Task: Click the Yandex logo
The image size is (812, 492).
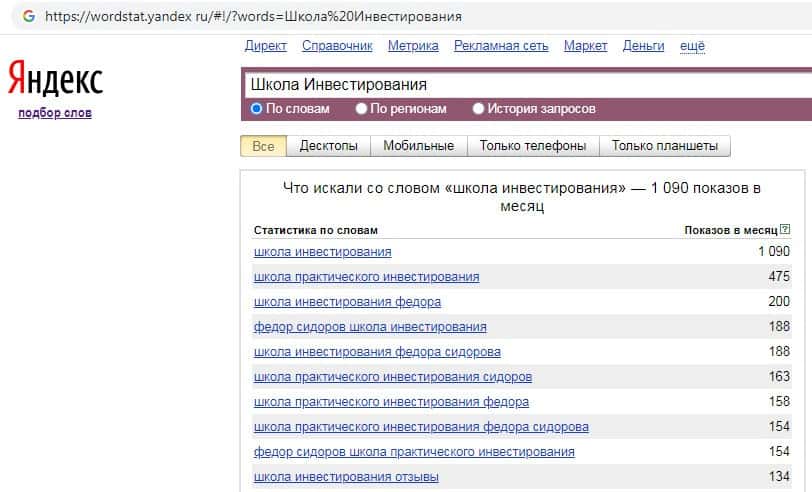Action: coord(55,79)
